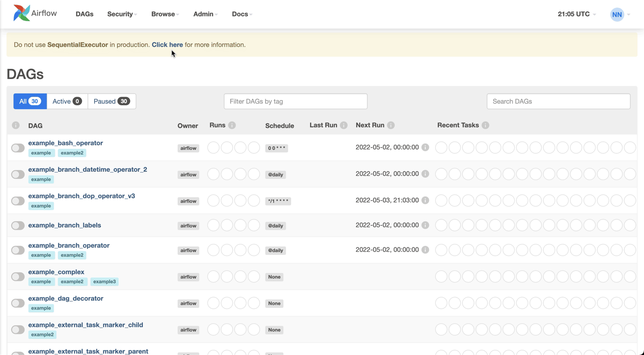Unpause example_bash_operator DAG toggle
This screenshot has width=644, height=355.
(18, 148)
